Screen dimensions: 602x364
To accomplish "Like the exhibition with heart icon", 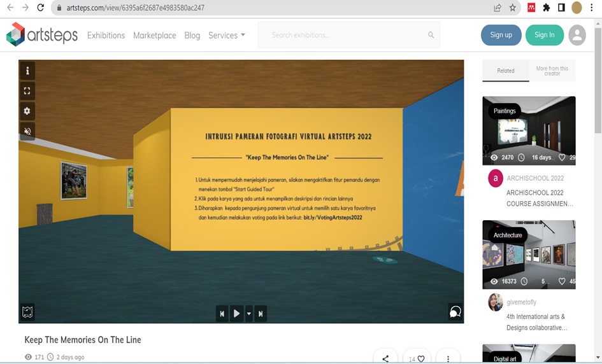I will (420, 359).
